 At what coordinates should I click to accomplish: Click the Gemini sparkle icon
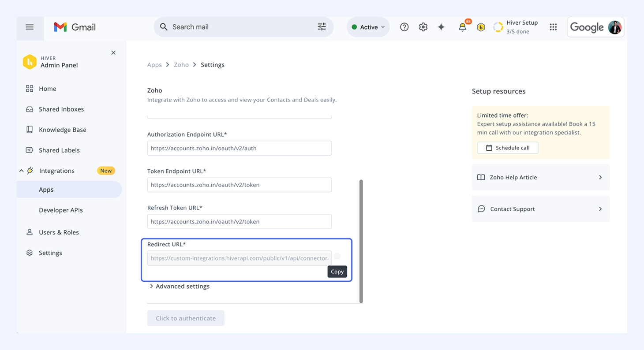[x=441, y=27]
